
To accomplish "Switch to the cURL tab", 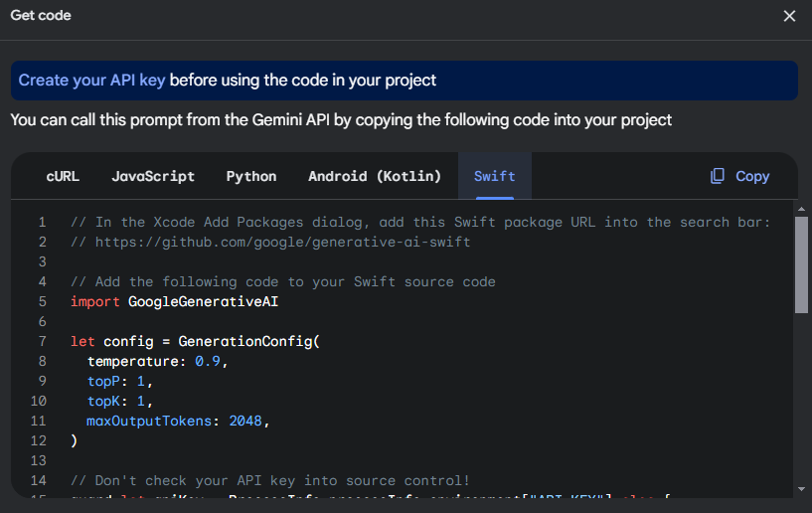I will pos(63,176).
